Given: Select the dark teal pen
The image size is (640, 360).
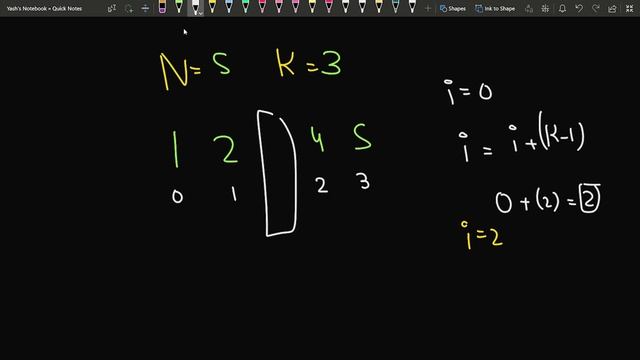Looking at the screenshot, I should click(396, 7).
